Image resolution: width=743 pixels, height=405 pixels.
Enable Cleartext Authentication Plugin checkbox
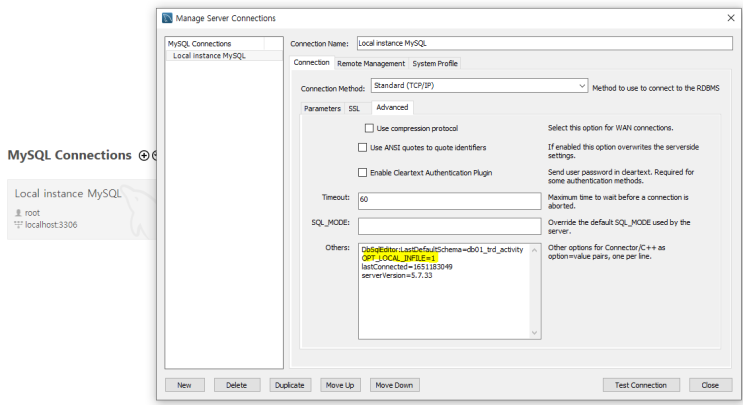pos(362,172)
